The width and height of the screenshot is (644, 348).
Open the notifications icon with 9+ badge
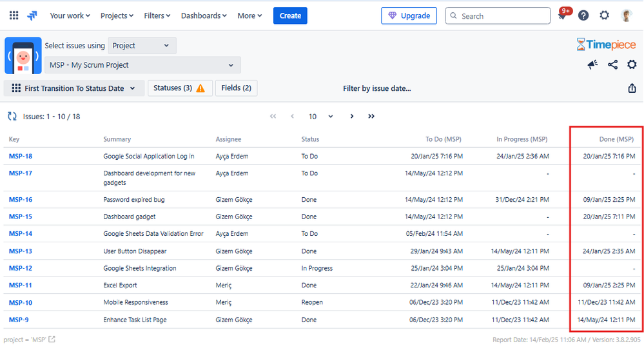pos(563,15)
